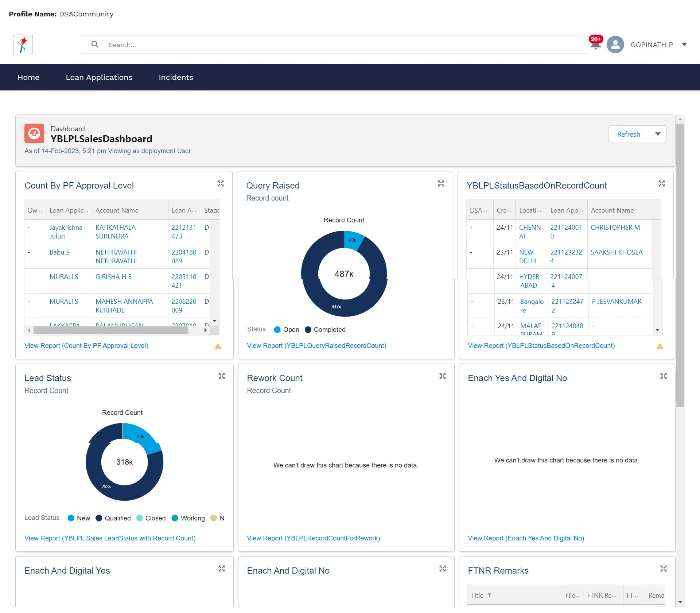Open P JEEVANKUMAR account link
Image resolution: width=700 pixels, height=613 pixels.
[x=617, y=302]
